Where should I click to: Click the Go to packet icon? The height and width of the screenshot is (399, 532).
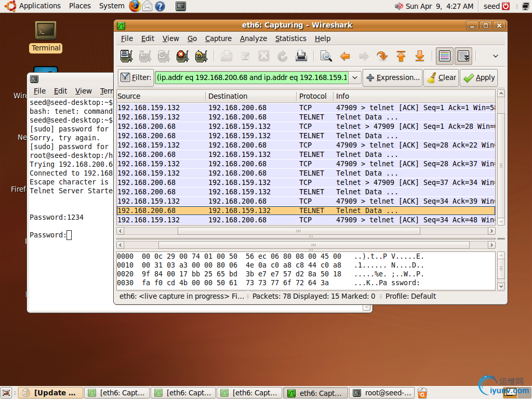pyautogui.click(x=382, y=56)
